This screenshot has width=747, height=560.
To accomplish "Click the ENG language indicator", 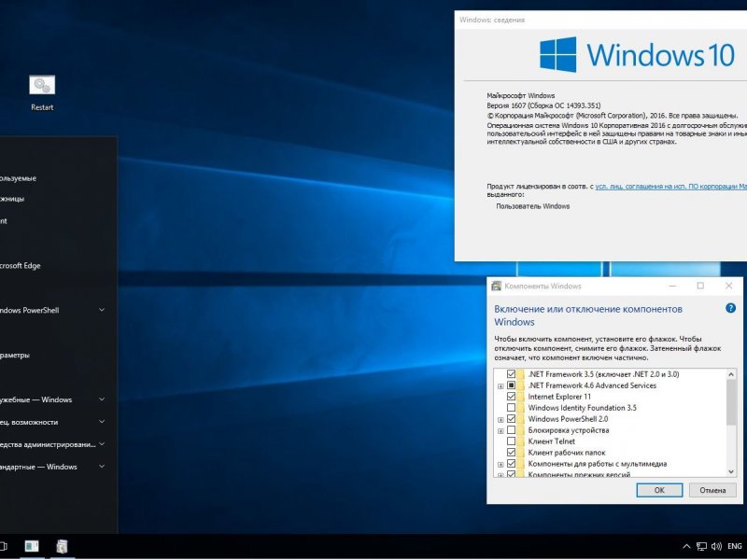I will 735,546.
